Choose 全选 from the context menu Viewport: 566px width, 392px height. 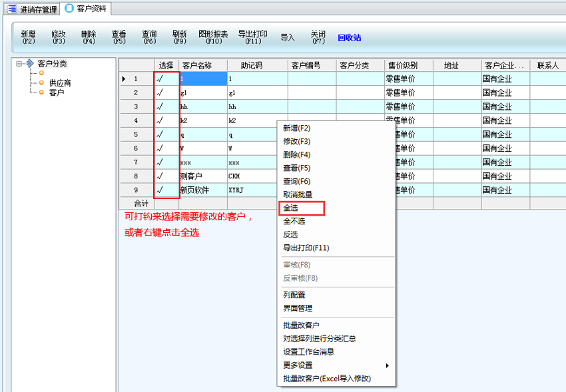(x=291, y=208)
